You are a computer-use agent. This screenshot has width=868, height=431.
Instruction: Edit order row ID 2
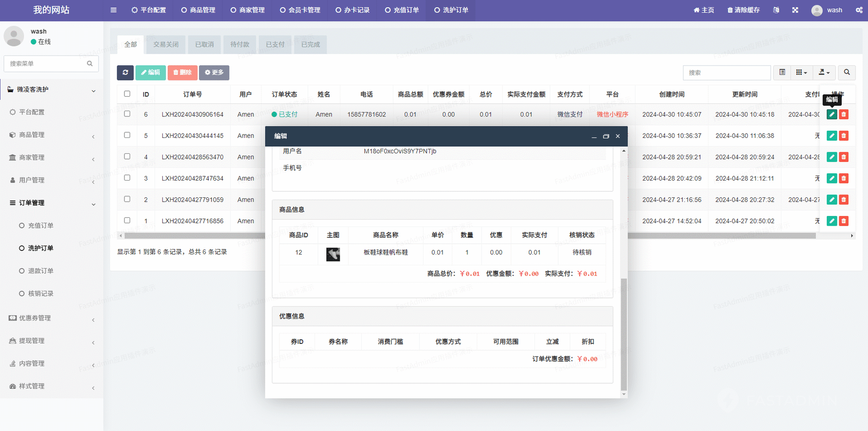pyautogui.click(x=832, y=200)
